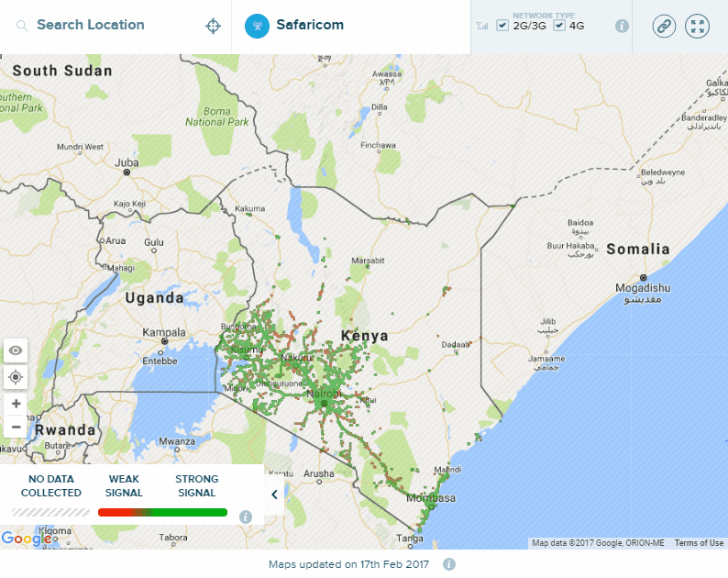Click the 'Rwanda' country label

tap(65, 430)
